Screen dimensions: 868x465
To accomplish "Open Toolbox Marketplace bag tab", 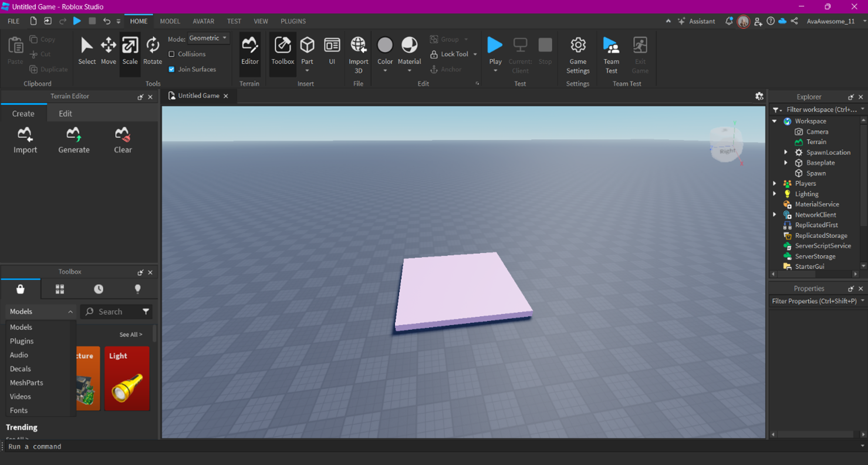I will point(21,289).
